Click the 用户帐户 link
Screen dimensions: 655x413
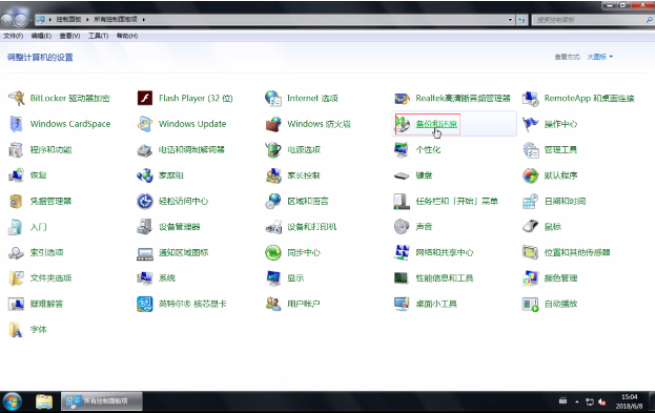(x=303, y=304)
